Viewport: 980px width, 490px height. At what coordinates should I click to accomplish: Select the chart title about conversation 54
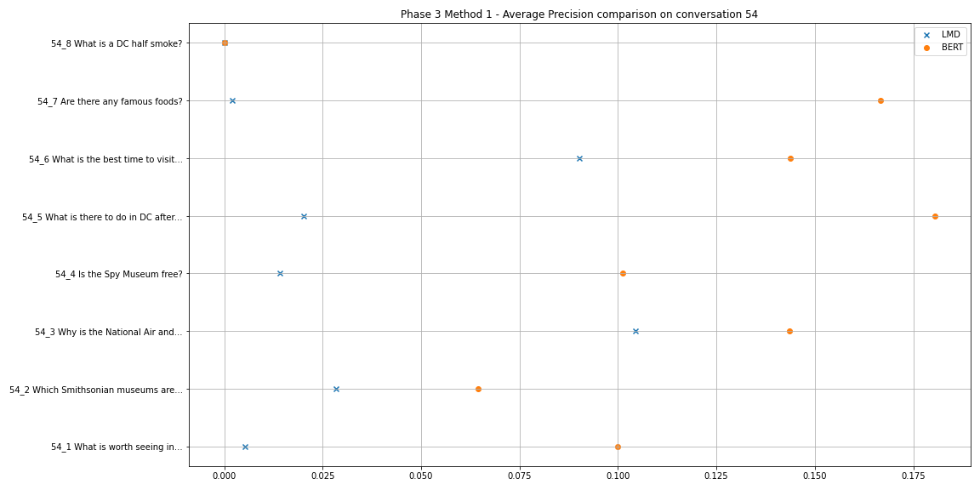point(578,14)
